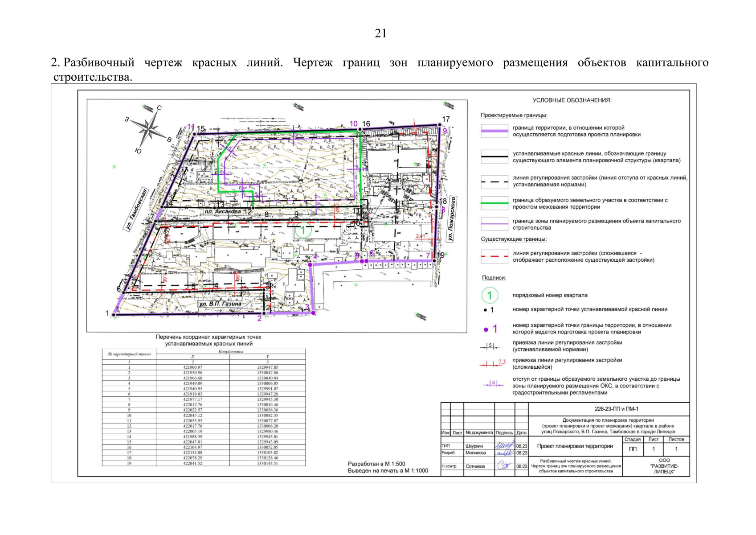Click the solid black red-line legend swatch
The width and height of the screenshot is (756, 535).
click(x=494, y=156)
